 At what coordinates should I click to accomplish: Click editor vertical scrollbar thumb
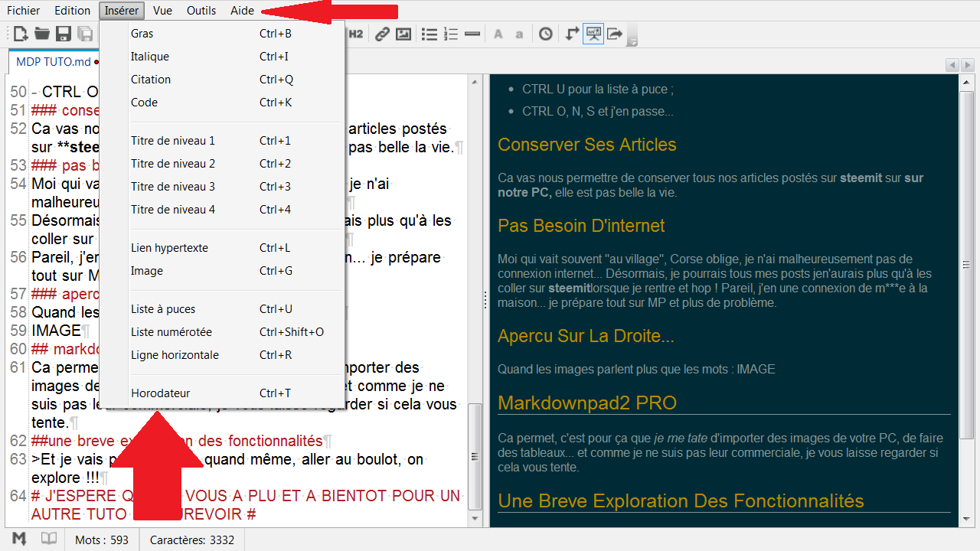pyautogui.click(x=475, y=457)
